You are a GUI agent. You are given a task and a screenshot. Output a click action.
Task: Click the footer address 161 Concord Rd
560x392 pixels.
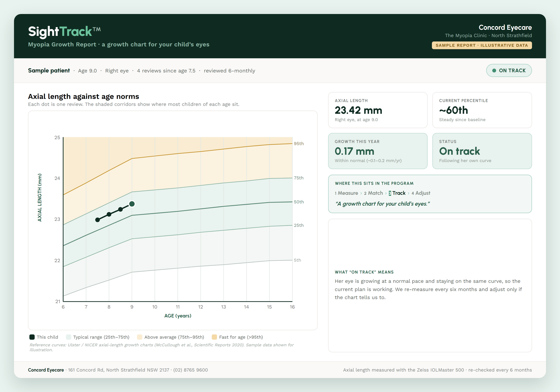[118, 370]
